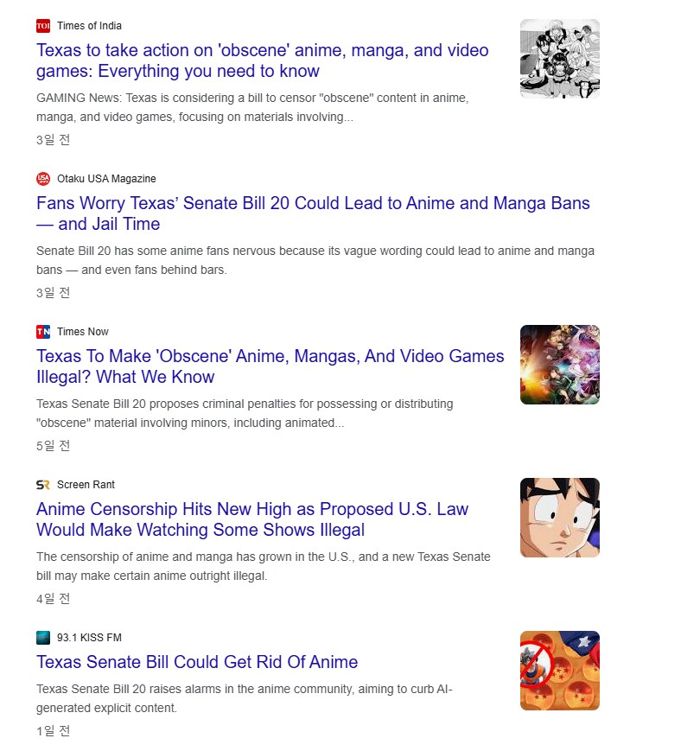Select the "Times of India" source name
Image resolution: width=700 pixels, height=751 pixels.
[89, 26]
